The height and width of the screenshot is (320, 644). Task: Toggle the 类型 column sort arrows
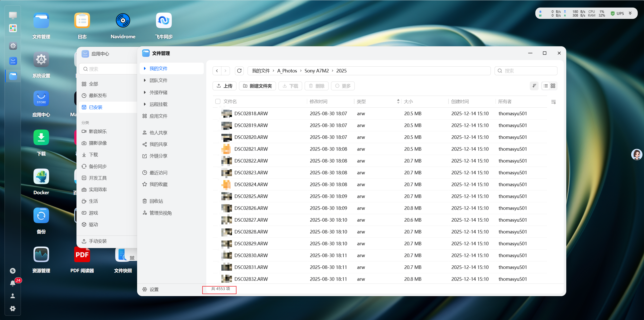coord(398,101)
